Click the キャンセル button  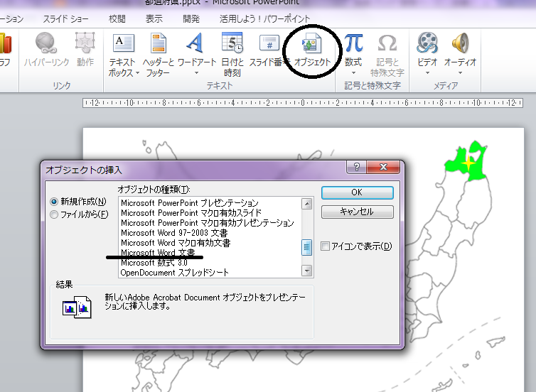point(358,212)
